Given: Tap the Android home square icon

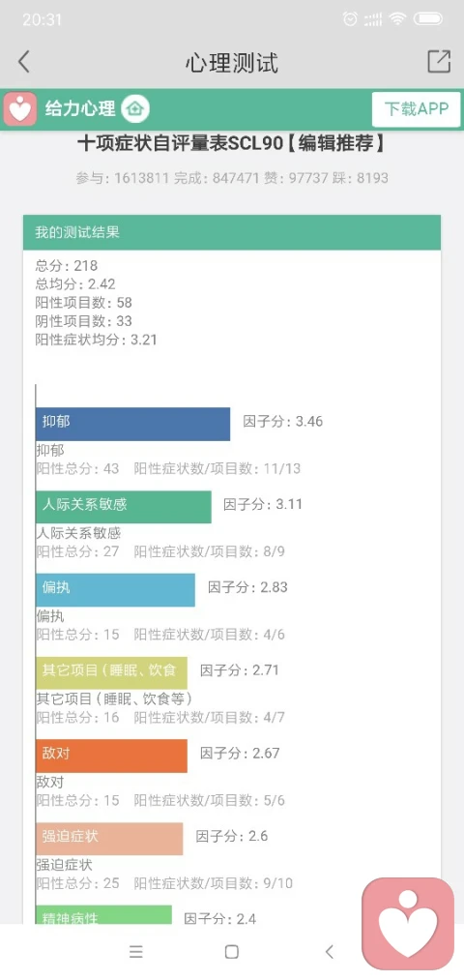Looking at the screenshot, I should tap(232, 952).
